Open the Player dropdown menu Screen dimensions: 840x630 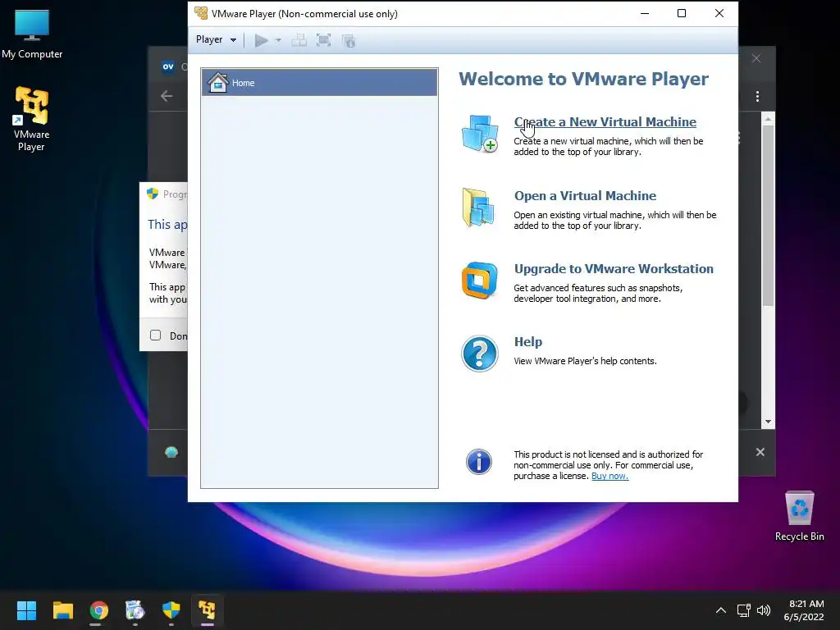[x=216, y=39]
